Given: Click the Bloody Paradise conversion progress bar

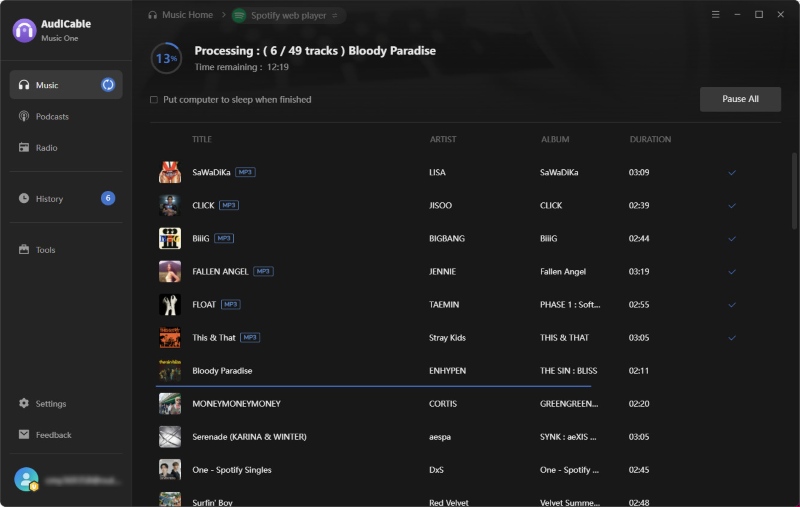Looking at the screenshot, I should tap(373, 386).
